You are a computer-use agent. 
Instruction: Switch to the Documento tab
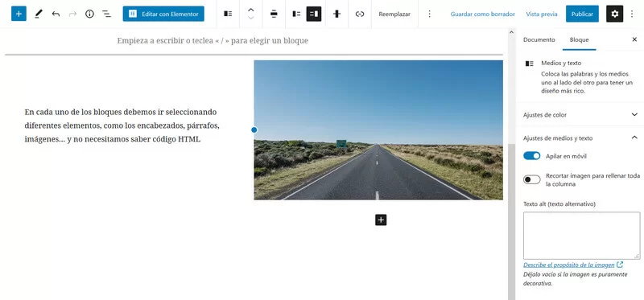pyautogui.click(x=539, y=39)
